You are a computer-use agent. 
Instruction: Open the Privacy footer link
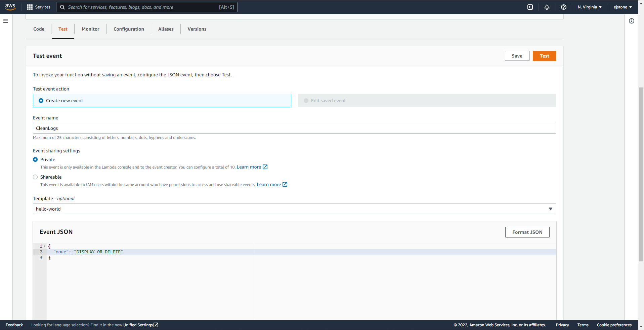pos(562,325)
